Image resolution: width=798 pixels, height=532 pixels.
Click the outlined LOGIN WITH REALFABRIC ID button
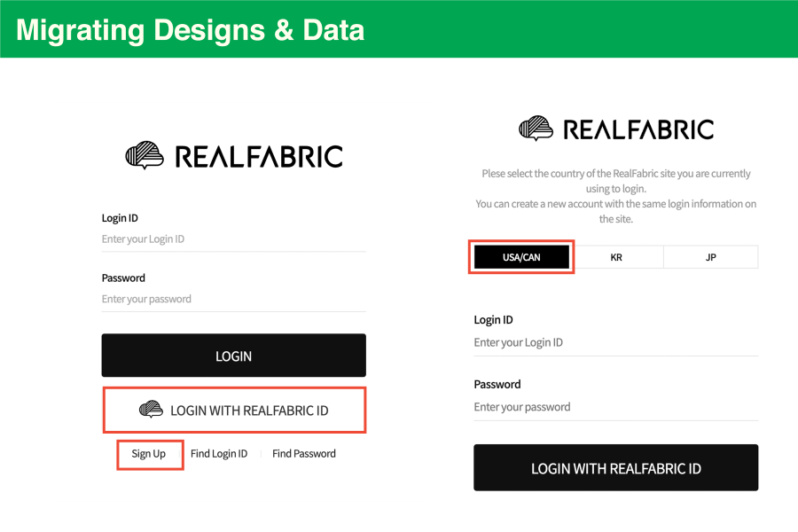coord(234,410)
